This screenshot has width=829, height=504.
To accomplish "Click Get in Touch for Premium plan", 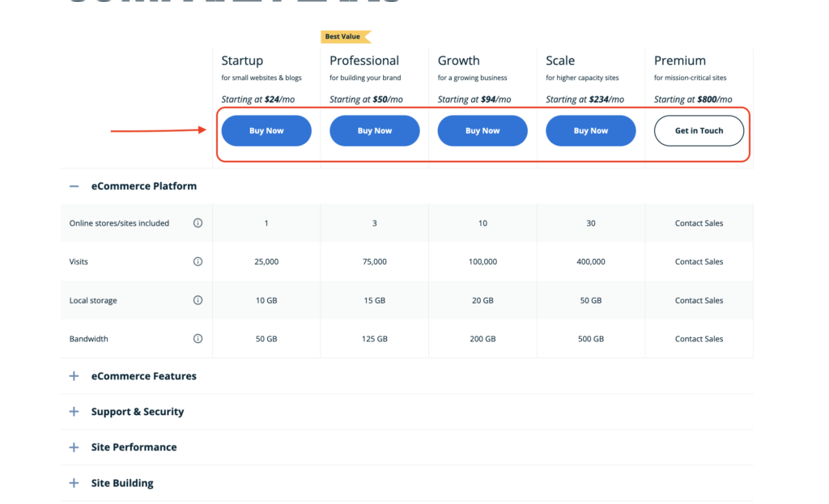I will pos(699,131).
